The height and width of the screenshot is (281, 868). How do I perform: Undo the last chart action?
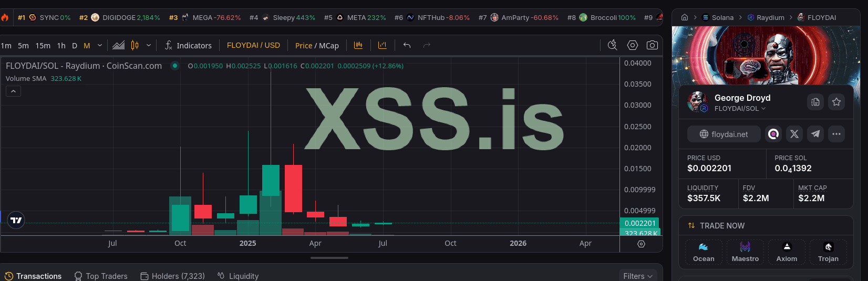coord(407,45)
